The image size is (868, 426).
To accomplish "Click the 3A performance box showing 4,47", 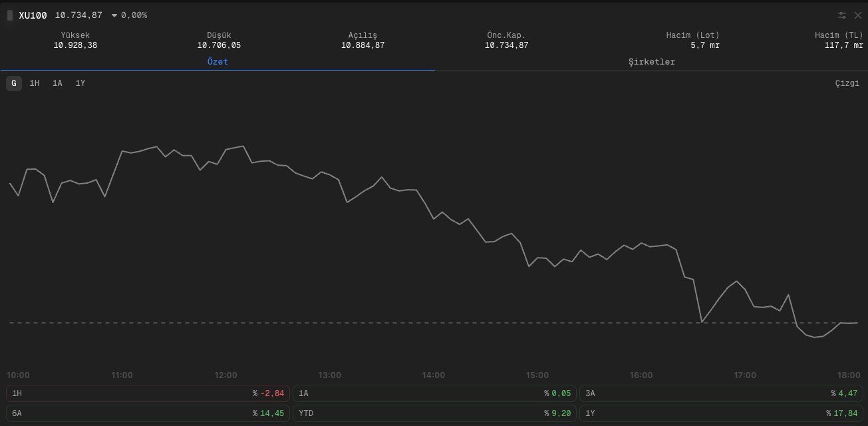I will click(x=721, y=393).
